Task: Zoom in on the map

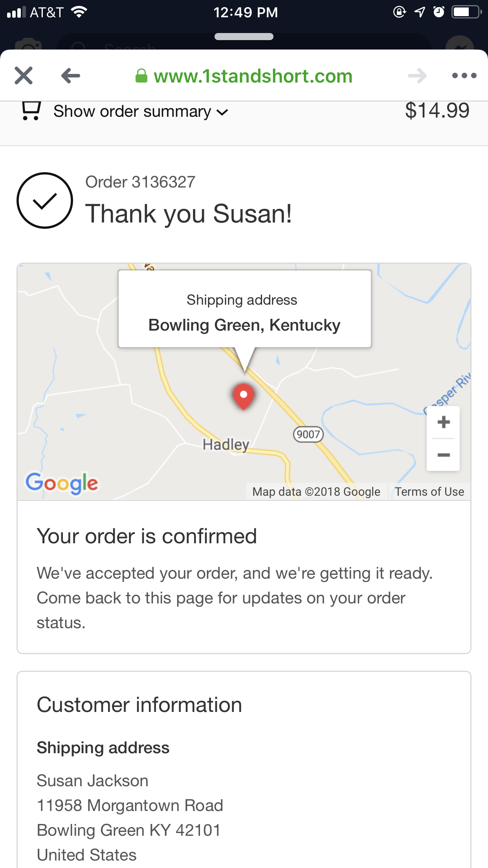Action: 444,422
